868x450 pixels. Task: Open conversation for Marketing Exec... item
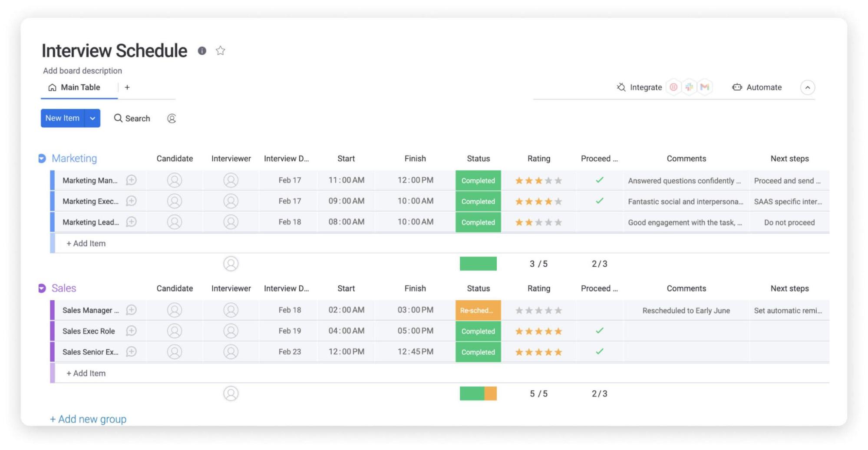point(131,201)
